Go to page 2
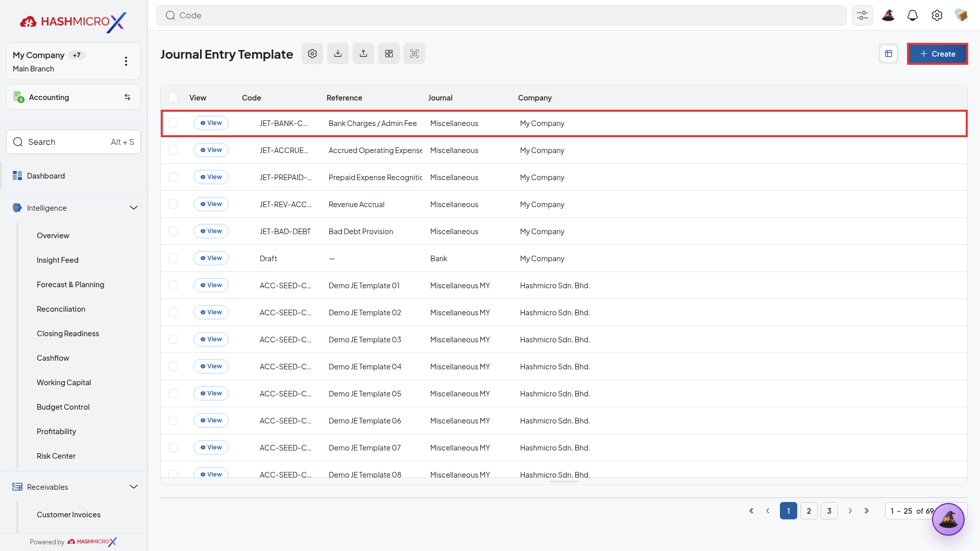The width and height of the screenshot is (980, 551). [x=809, y=511]
